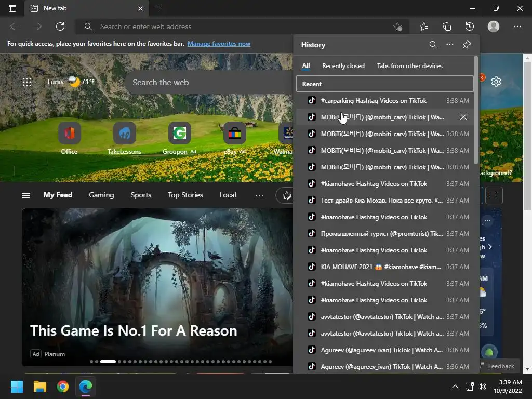
Task: Open page settings gear icon
Action: (496, 82)
